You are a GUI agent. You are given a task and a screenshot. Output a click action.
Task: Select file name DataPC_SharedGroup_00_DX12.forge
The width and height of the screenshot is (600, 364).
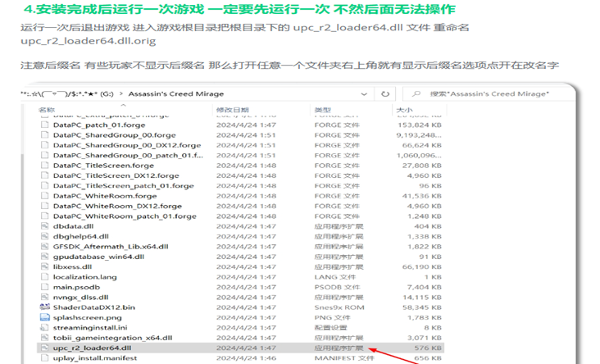point(127,145)
